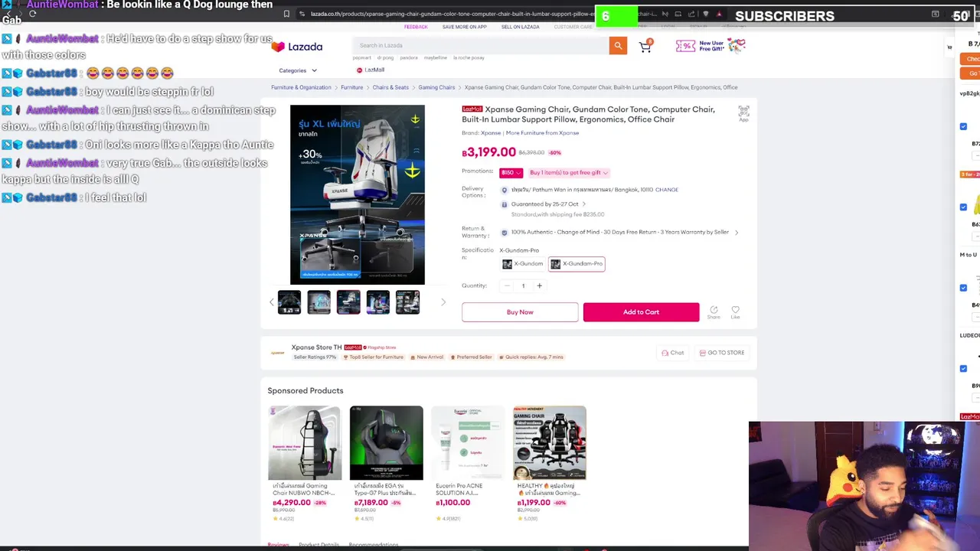This screenshot has width=980, height=551.
Task: Click the Like heart icon
Action: coord(735,311)
